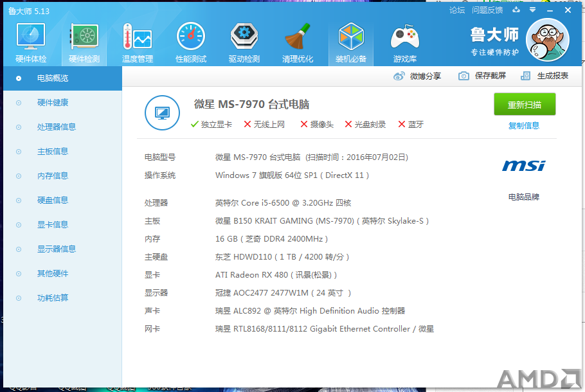This screenshot has width=585, height=392.
Task: Launch the 性能测试 benchmark icon
Action: (x=191, y=43)
